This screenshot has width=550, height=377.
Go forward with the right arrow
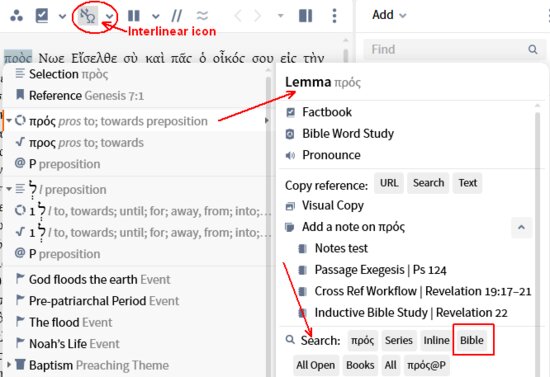[258, 16]
